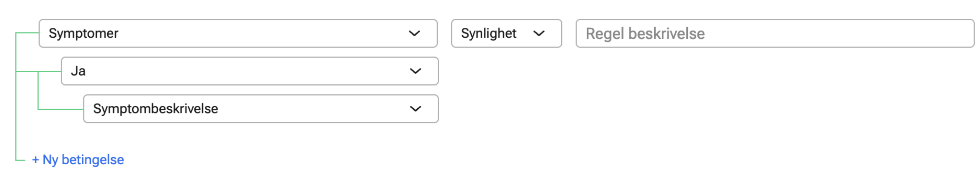Click the Ja label text

[78, 71]
